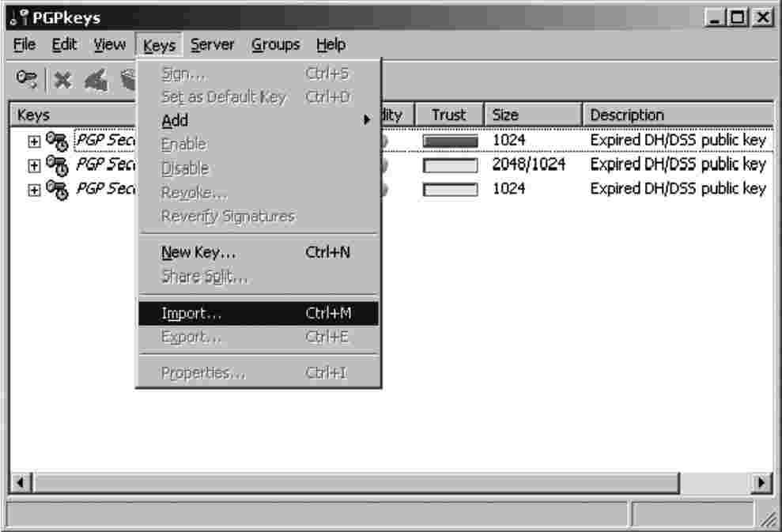Click the 2048/1024 size value

coord(529,164)
